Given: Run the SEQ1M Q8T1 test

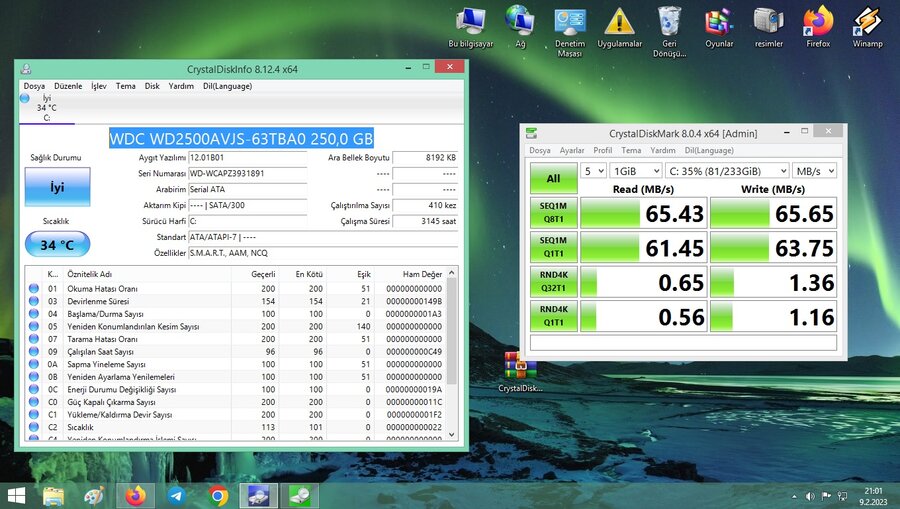Looking at the screenshot, I should 553,212.
